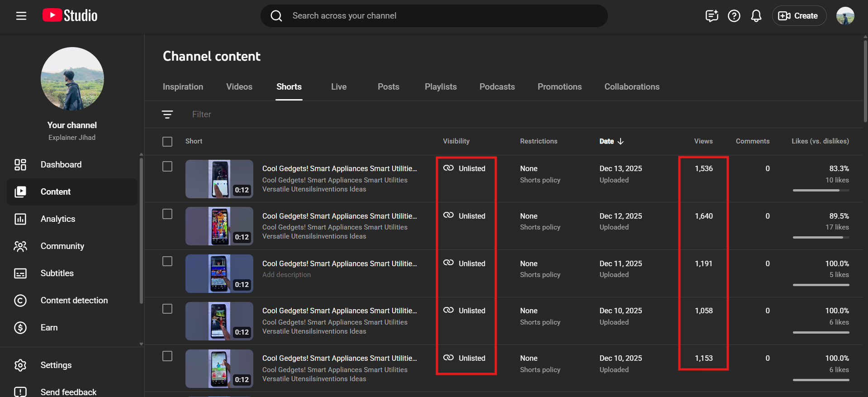Open Analytics from the sidebar
This screenshot has width=868, height=397.
click(x=57, y=219)
